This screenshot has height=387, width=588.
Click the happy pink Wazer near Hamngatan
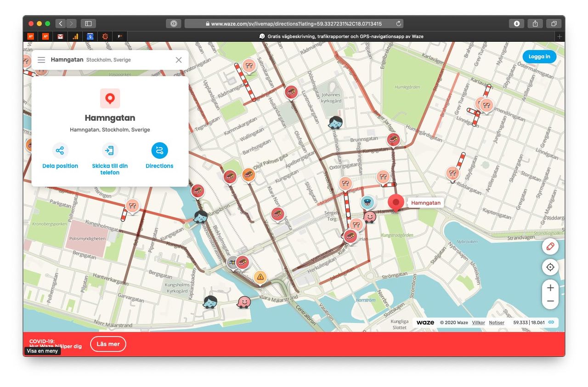[x=370, y=216]
